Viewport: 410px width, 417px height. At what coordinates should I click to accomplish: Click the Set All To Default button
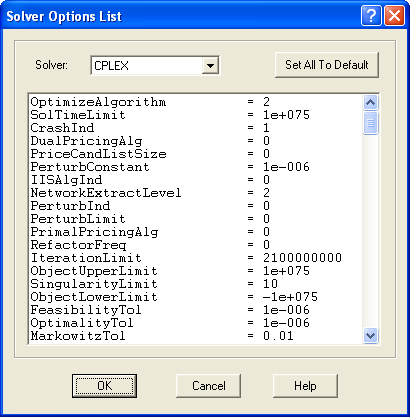(x=327, y=65)
